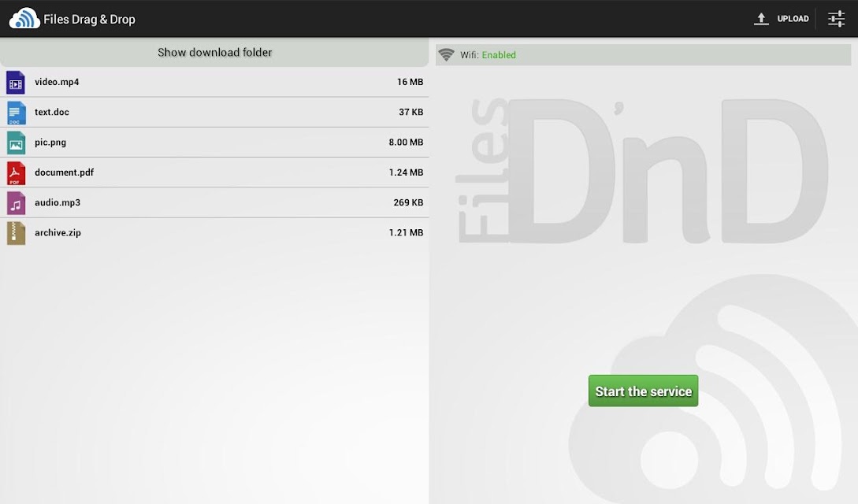The image size is (858, 504).
Task: Select pic.png 8.00 MB size entry
Action: 406,142
